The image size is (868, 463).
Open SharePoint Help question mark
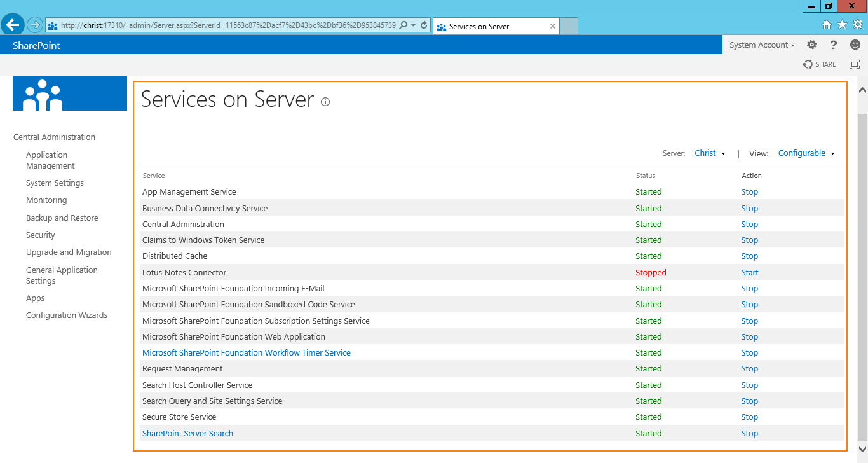click(x=834, y=45)
